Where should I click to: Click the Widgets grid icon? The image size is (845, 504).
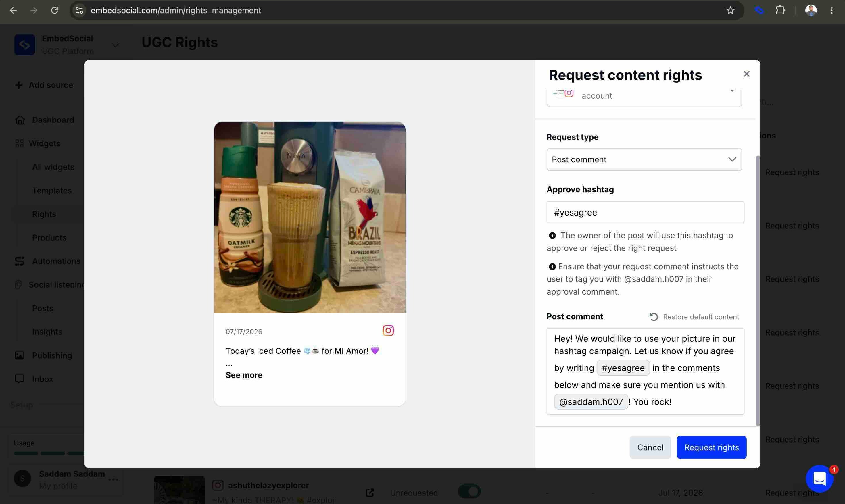tap(19, 143)
